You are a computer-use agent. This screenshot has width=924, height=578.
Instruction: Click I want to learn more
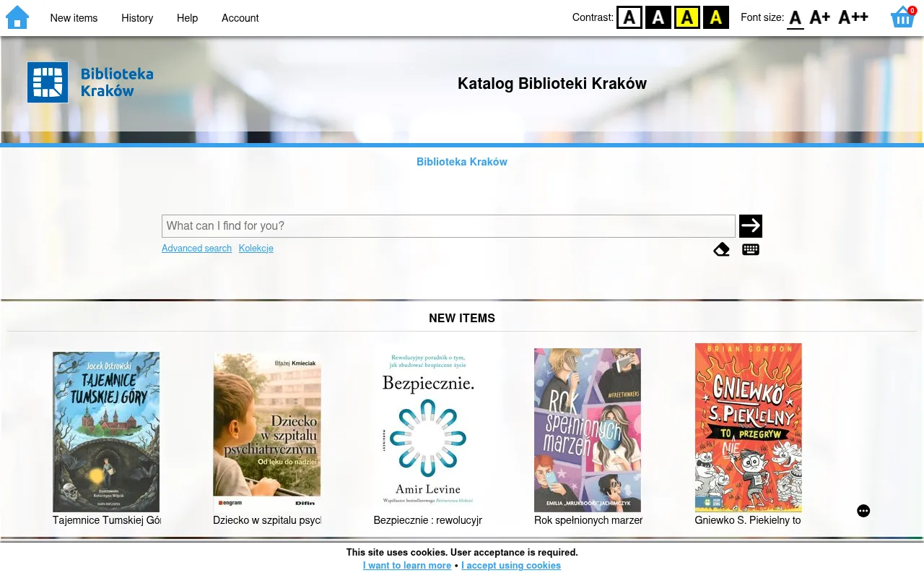tap(407, 565)
